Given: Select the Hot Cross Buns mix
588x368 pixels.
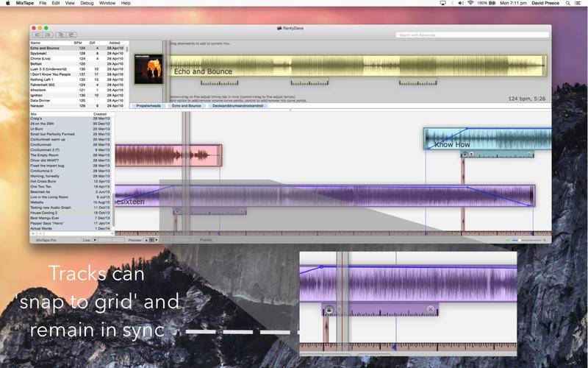Looking at the screenshot, I should coord(71,181).
